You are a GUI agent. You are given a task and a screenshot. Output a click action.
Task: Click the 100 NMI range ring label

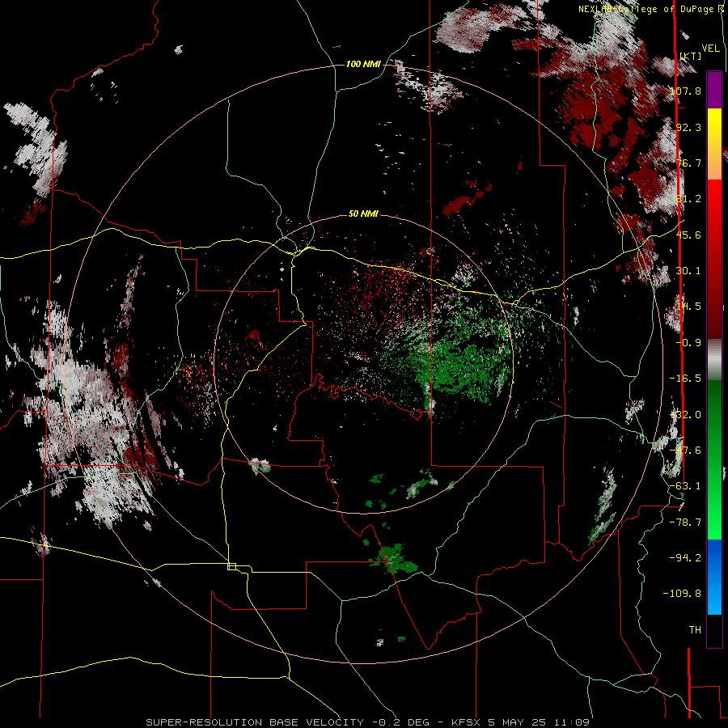coord(363,64)
